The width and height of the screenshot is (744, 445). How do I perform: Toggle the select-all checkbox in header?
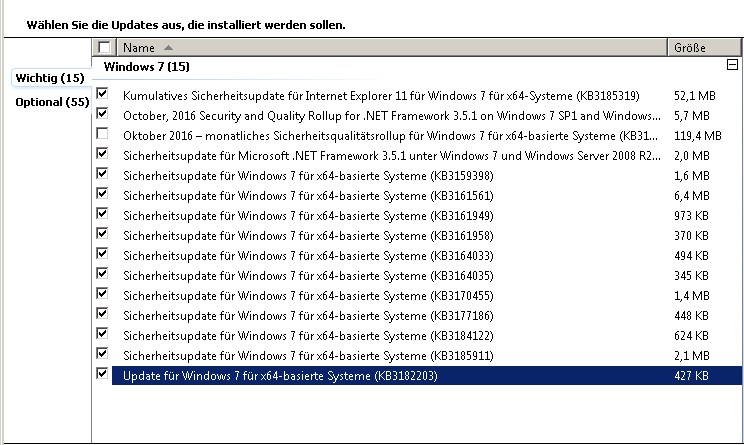click(104, 48)
